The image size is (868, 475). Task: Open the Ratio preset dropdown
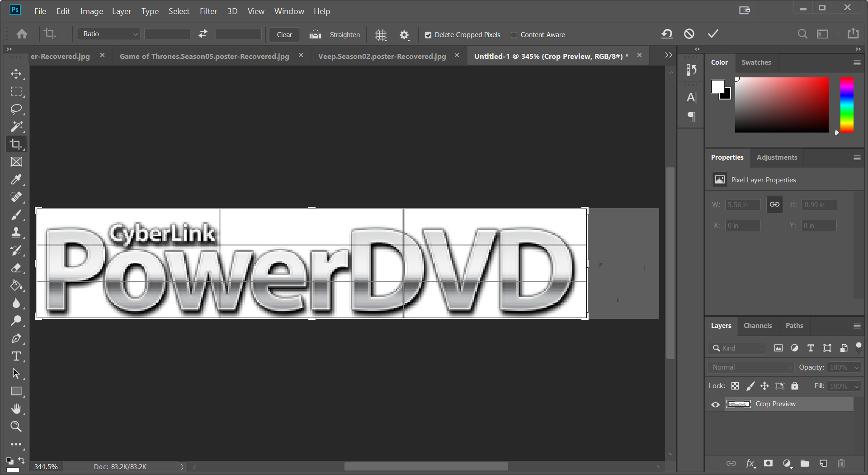pyautogui.click(x=109, y=34)
